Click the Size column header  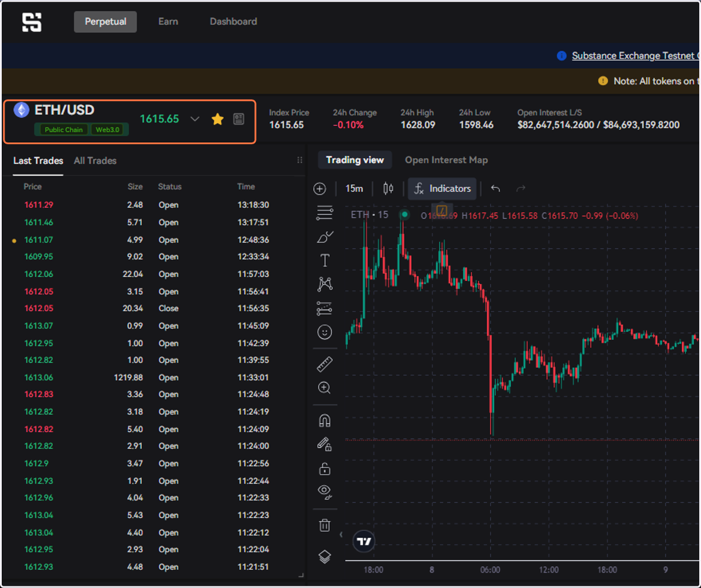pos(135,187)
